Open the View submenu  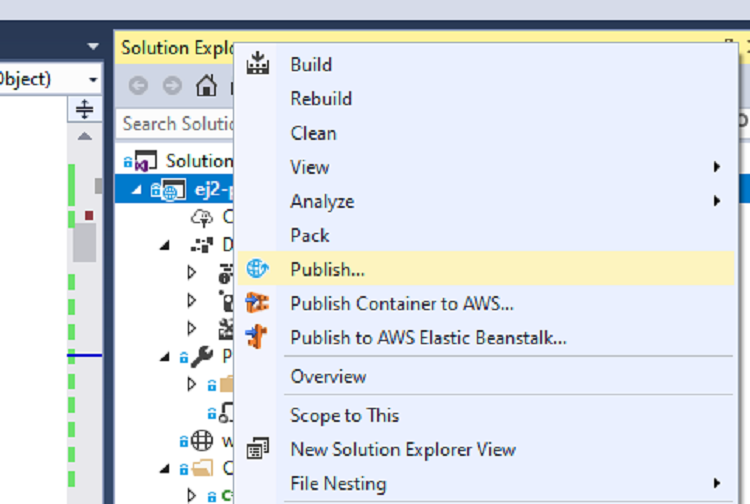coord(485,167)
